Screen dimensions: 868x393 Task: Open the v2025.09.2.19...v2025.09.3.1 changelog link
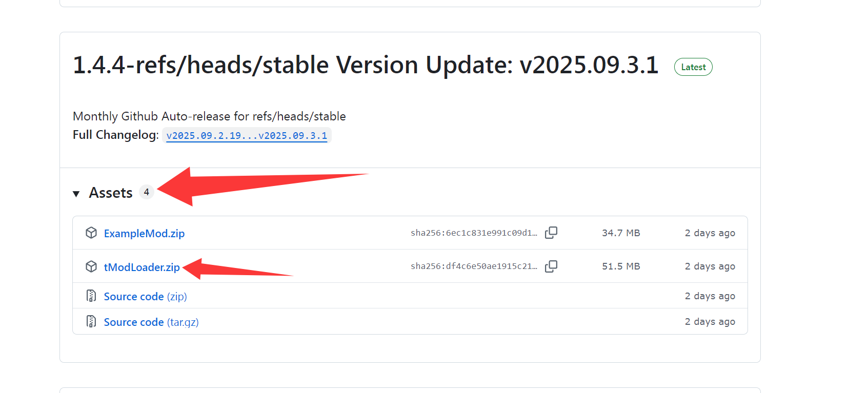(247, 135)
